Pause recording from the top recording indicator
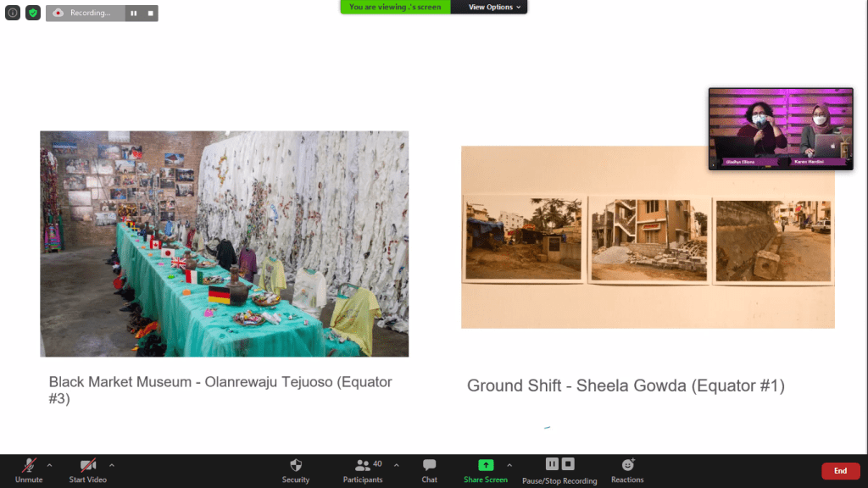Viewport: 868px width, 488px height. pos(134,13)
